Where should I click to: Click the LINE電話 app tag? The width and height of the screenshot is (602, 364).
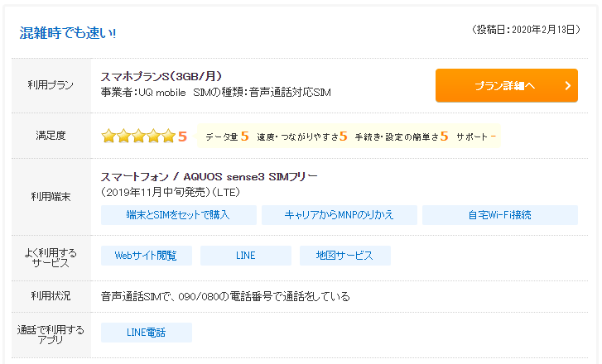pos(147,333)
